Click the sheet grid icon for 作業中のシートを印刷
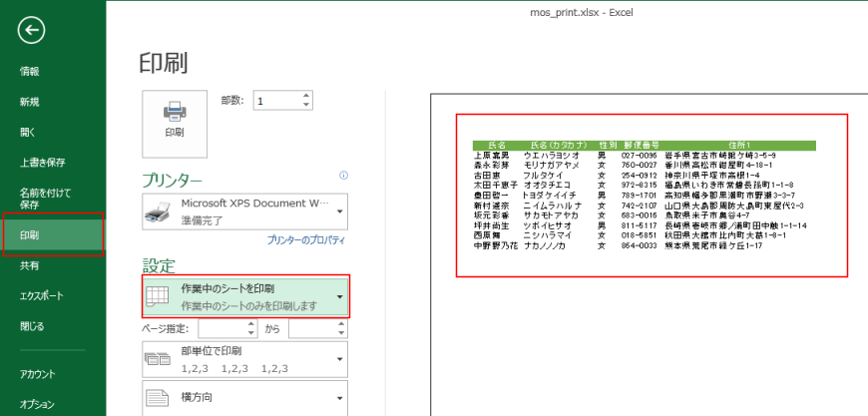 (158, 296)
